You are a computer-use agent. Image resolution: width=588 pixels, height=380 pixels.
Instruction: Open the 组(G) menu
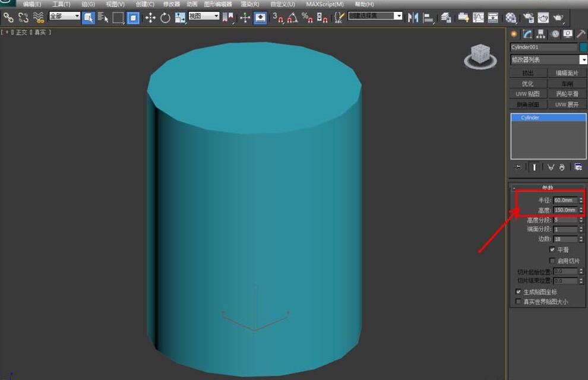(x=88, y=4)
